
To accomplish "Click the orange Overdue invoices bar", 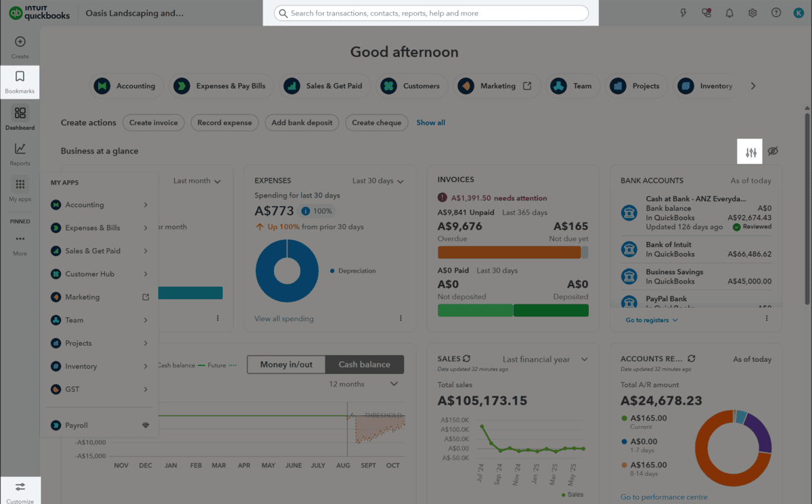I will [x=509, y=252].
